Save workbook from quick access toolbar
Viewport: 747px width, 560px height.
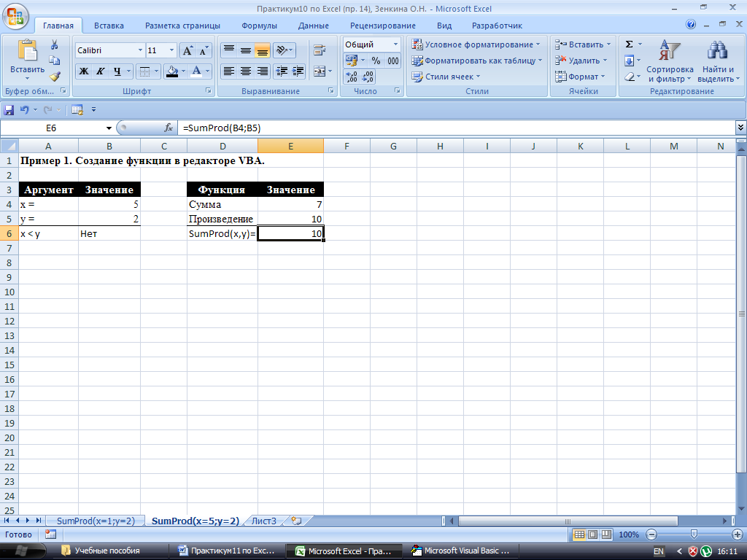click(9, 110)
